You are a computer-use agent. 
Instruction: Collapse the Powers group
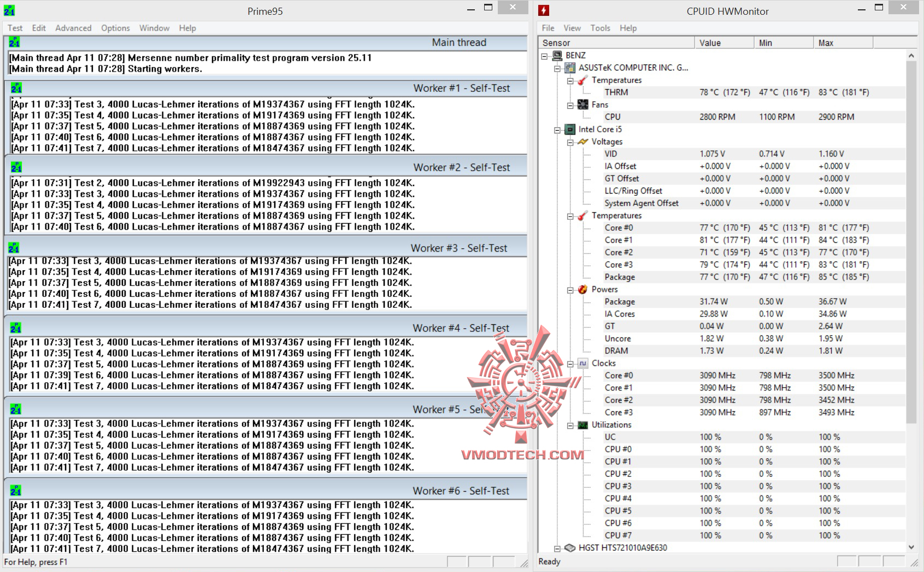570,290
